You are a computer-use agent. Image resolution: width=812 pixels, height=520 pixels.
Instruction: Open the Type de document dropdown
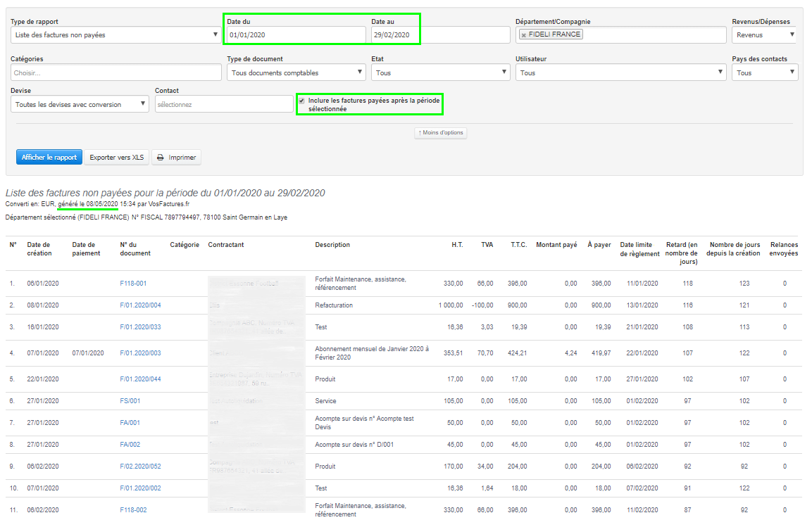[296, 72]
